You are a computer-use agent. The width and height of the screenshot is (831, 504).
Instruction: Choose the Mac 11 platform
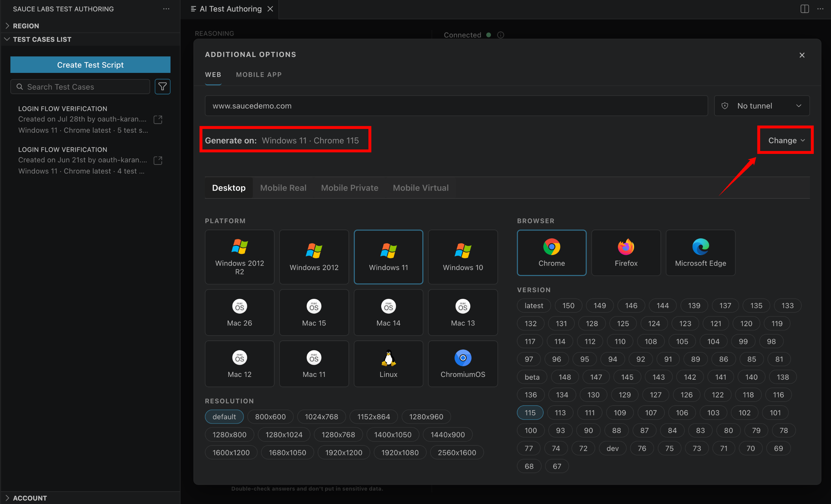[x=314, y=364]
